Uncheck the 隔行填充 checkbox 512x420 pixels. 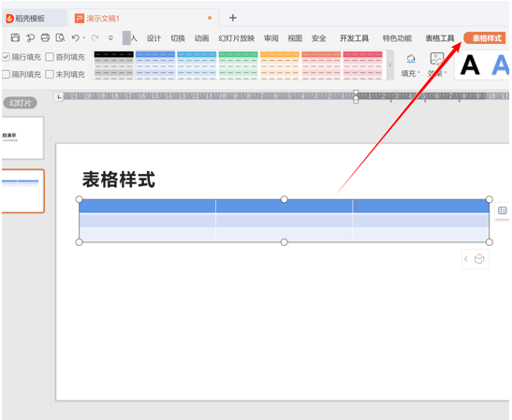pos(6,57)
